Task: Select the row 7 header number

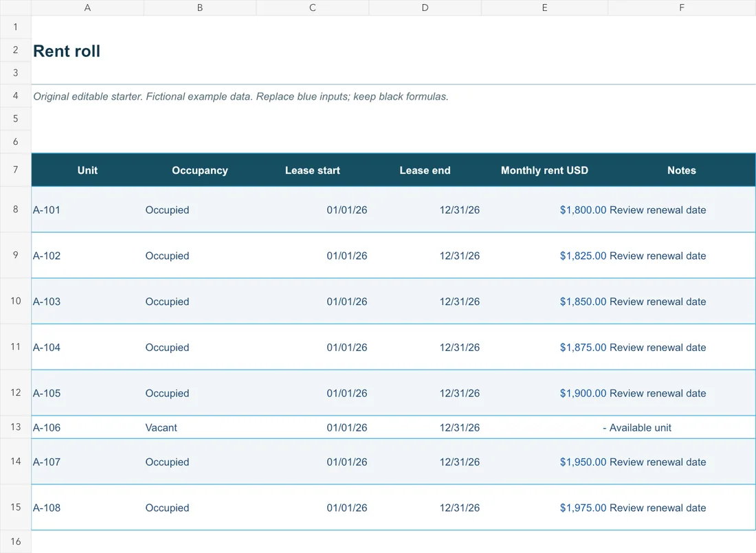Action: pos(15,170)
